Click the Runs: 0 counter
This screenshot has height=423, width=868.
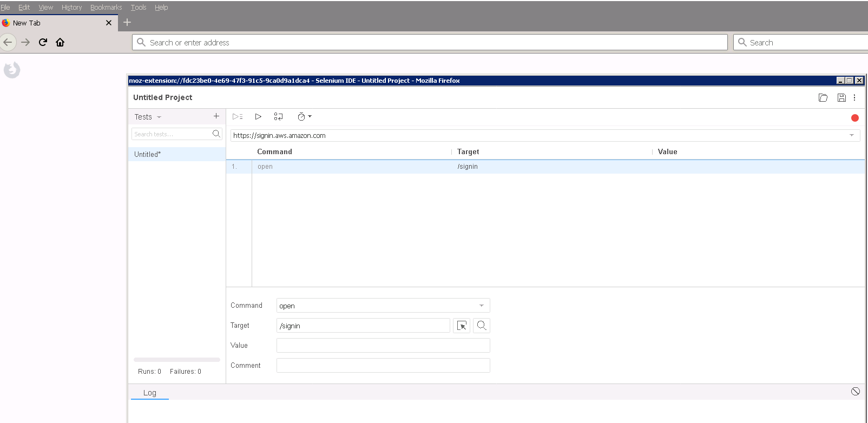tap(149, 372)
